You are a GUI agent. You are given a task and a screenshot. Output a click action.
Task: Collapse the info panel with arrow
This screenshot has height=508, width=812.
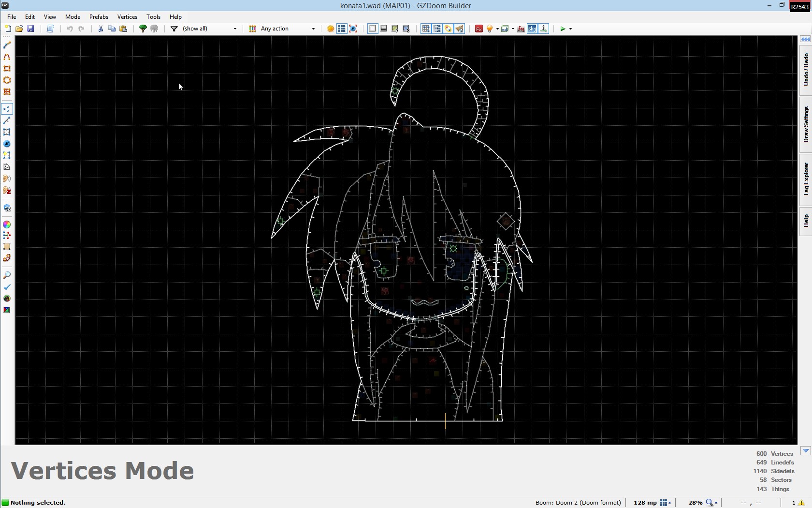(x=806, y=451)
